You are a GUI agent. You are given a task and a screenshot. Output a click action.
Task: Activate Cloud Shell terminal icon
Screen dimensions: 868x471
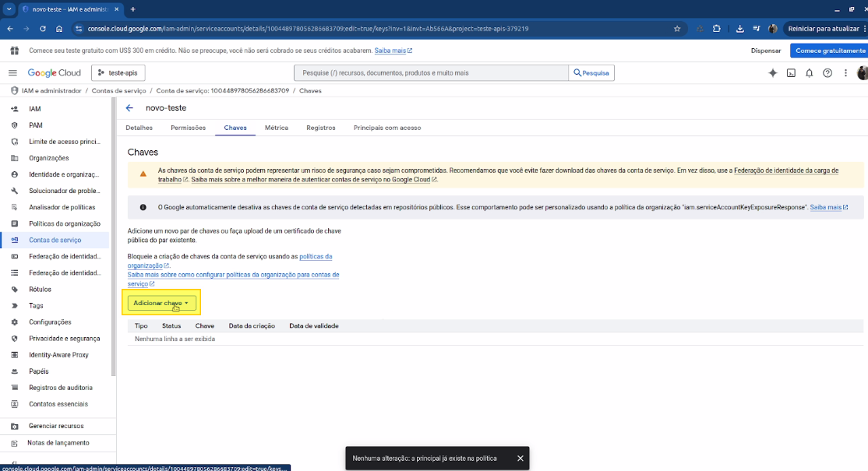[x=791, y=73]
